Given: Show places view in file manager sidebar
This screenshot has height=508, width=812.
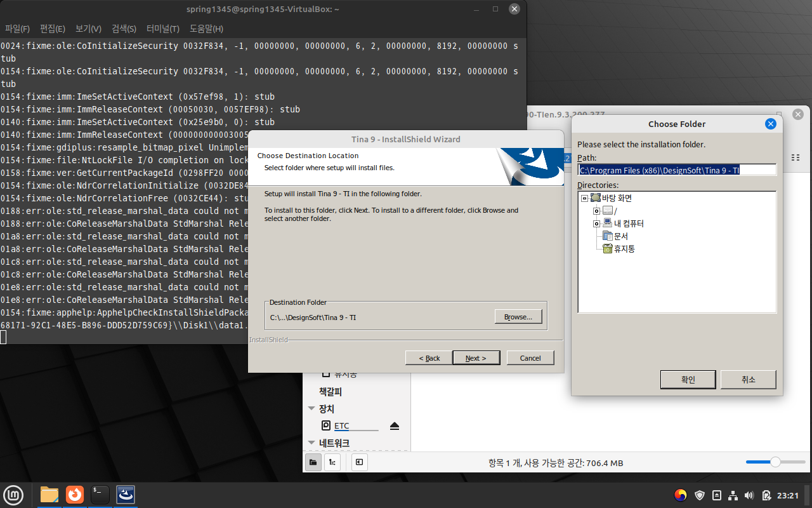Looking at the screenshot, I should pyautogui.click(x=313, y=462).
